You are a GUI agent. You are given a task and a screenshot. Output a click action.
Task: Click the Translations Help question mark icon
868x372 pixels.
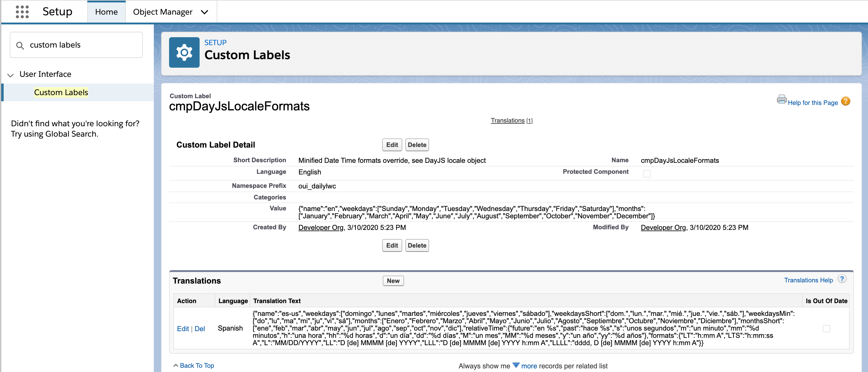tap(842, 279)
